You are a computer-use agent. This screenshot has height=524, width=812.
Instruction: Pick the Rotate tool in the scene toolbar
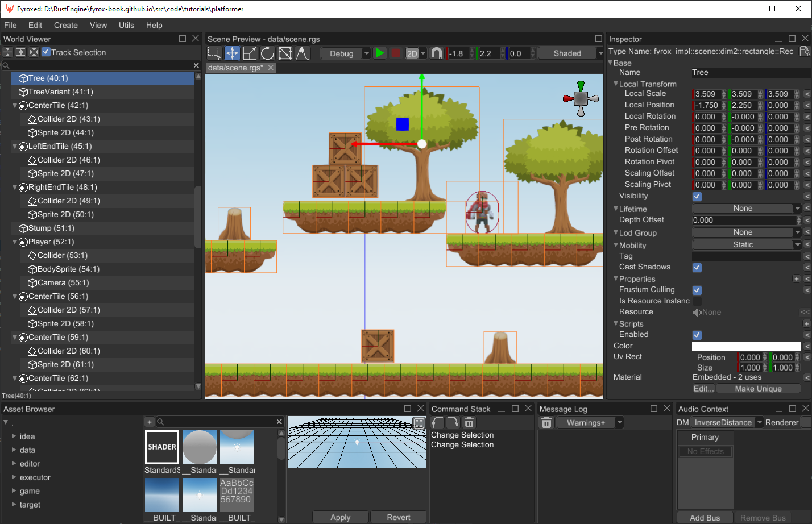[267, 53]
